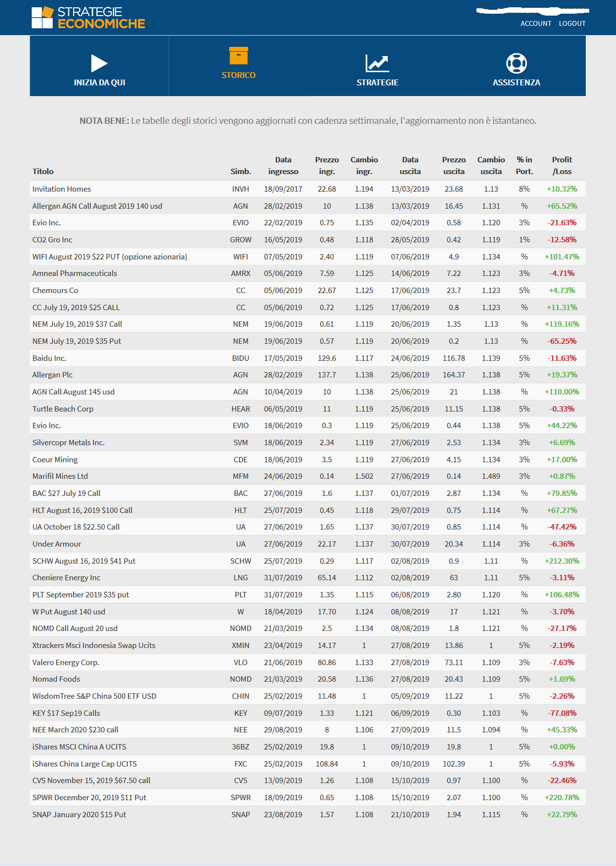Click the play arrow icon for Inizia da qui
This screenshot has height=866, width=616.
coord(99,63)
